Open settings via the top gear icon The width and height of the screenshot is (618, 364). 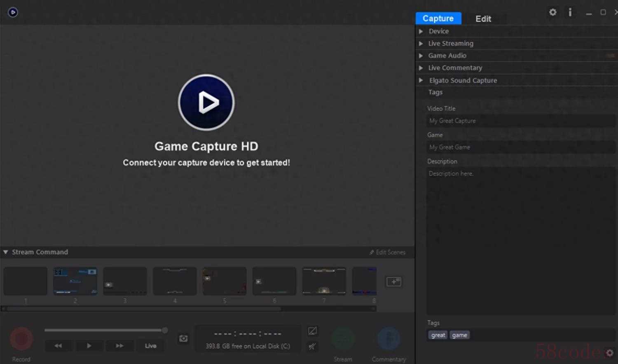click(x=552, y=12)
